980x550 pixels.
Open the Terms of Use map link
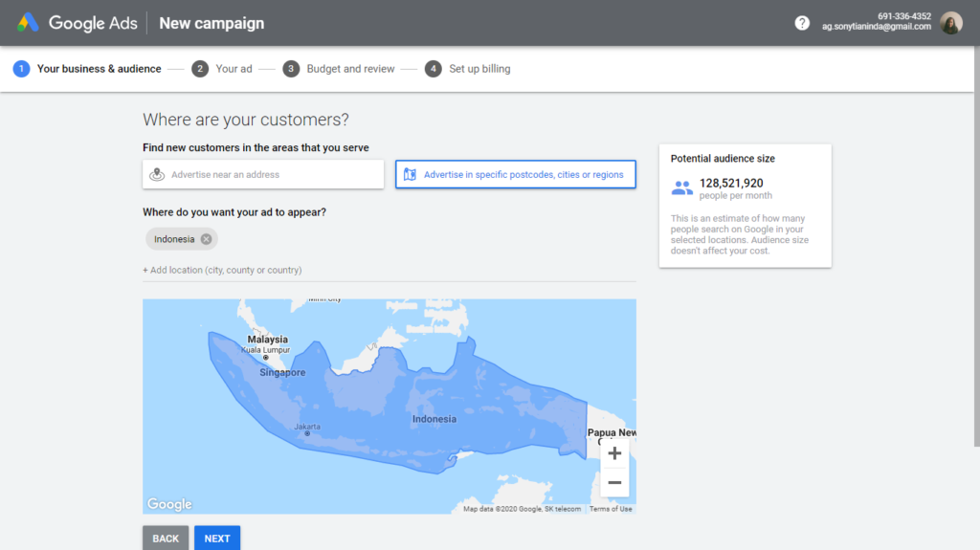[x=611, y=509]
